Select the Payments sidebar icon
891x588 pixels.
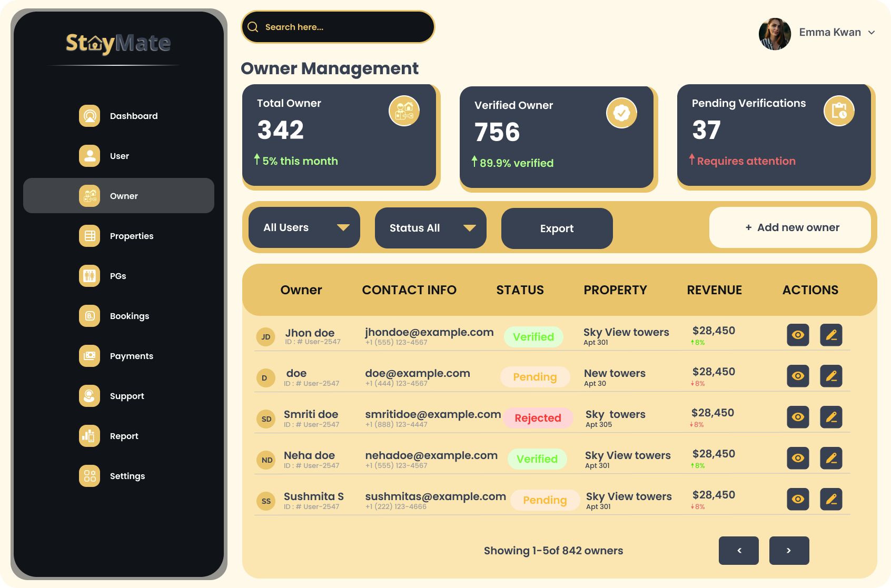click(x=90, y=356)
